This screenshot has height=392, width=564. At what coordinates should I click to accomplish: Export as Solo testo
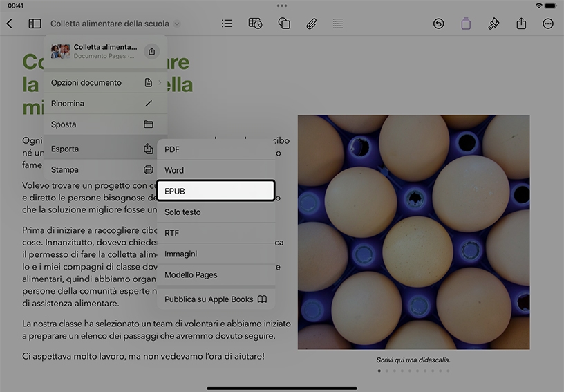tap(216, 212)
